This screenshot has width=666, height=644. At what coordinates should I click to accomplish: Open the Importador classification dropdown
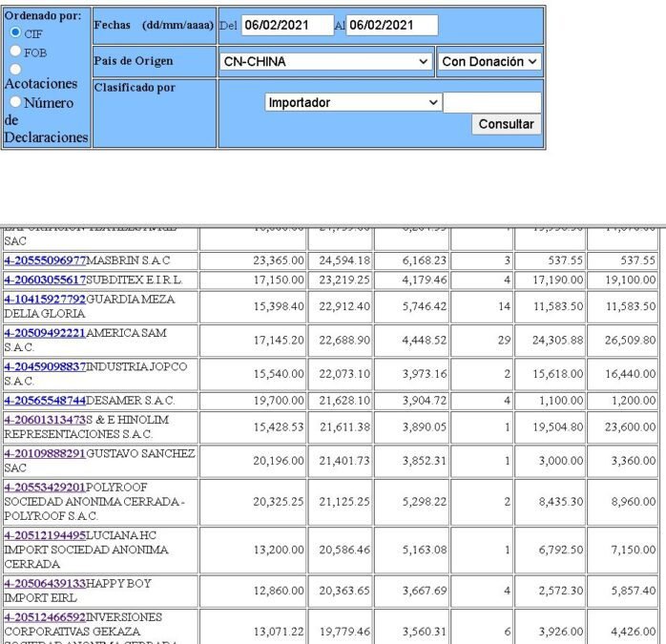(353, 102)
